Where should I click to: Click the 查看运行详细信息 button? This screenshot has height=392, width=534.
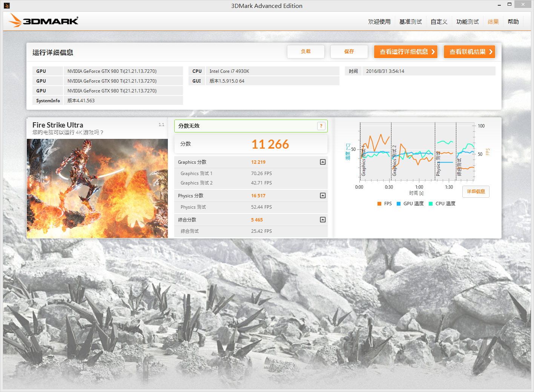tap(406, 52)
